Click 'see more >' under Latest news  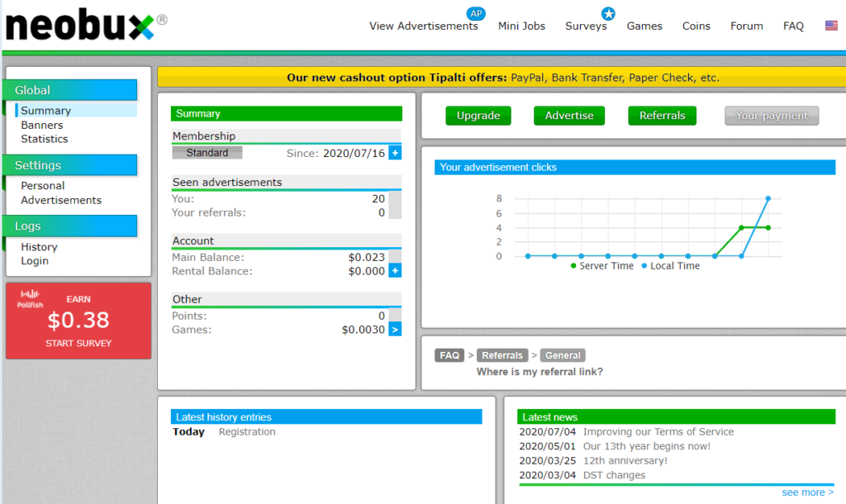[807, 492]
